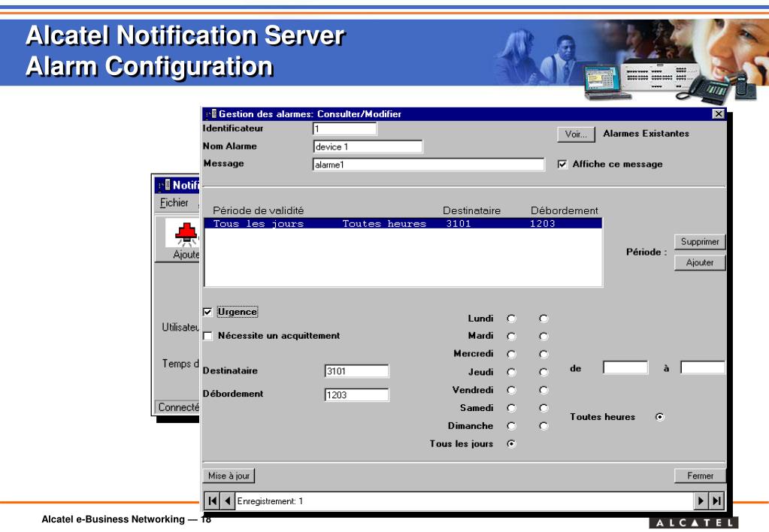The width and height of the screenshot is (769, 532).
Task: Click the Nom Alarme field containing device 1
Action: pyautogui.click(x=368, y=147)
